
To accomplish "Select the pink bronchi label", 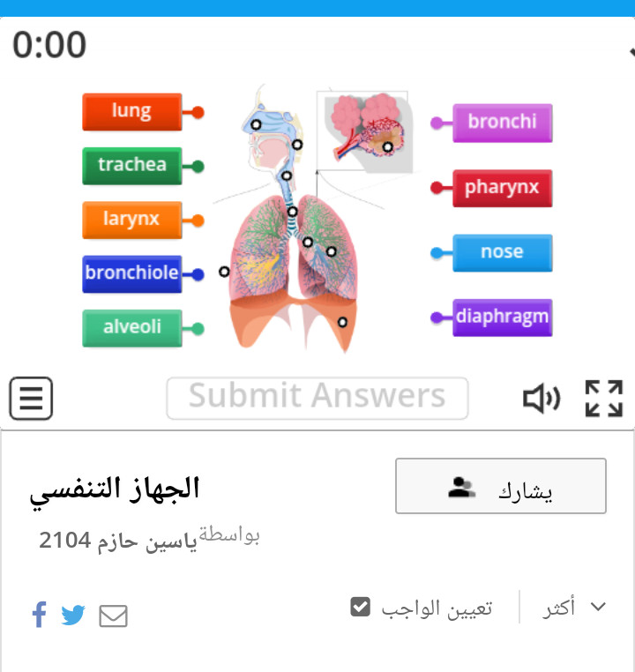I will pos(502,123).
